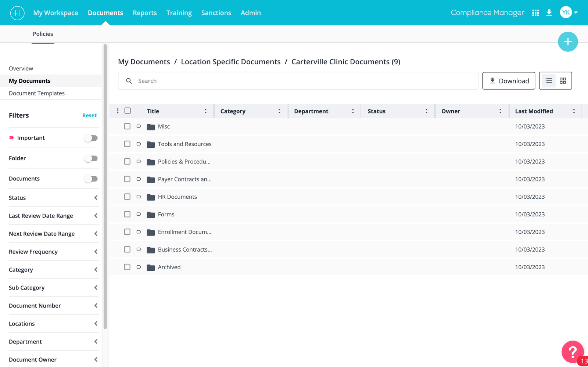588x367 pixels.
Task: Switch to grid view
Action: [x=563, y=81]
